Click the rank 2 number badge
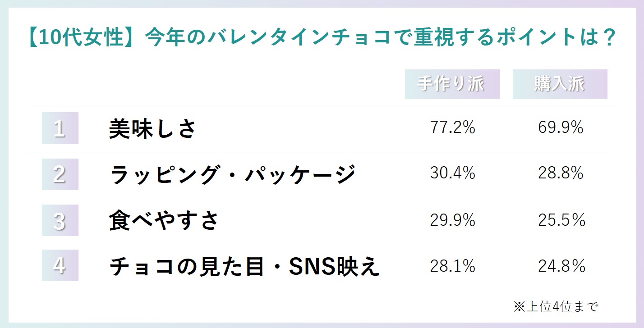The width and height of the screenshot is (644, 328). (x=60, y=174)
